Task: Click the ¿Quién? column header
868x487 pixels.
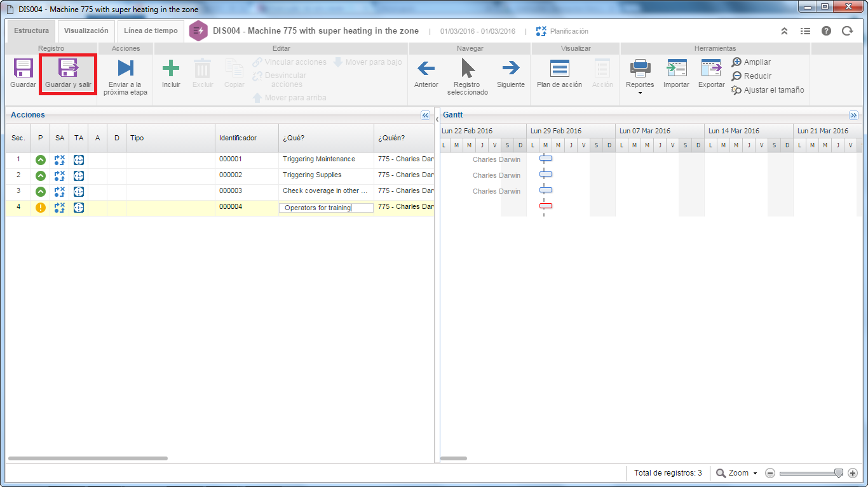Action: coord(404,138)
